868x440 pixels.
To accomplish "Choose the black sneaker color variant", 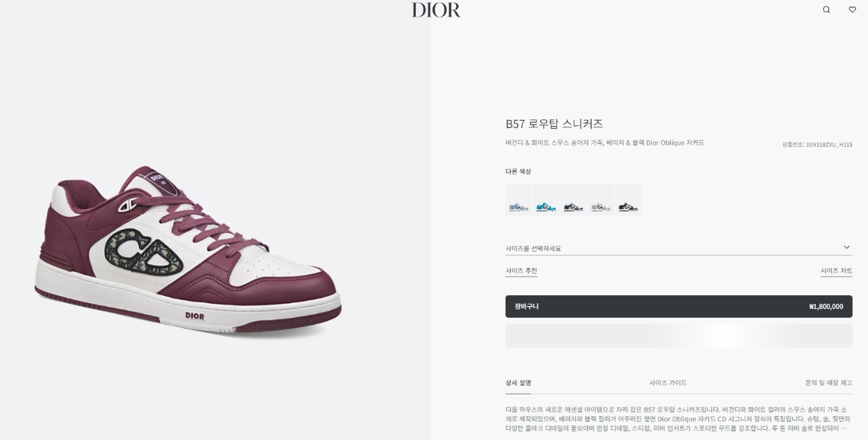I will click(x=629, y=200).
